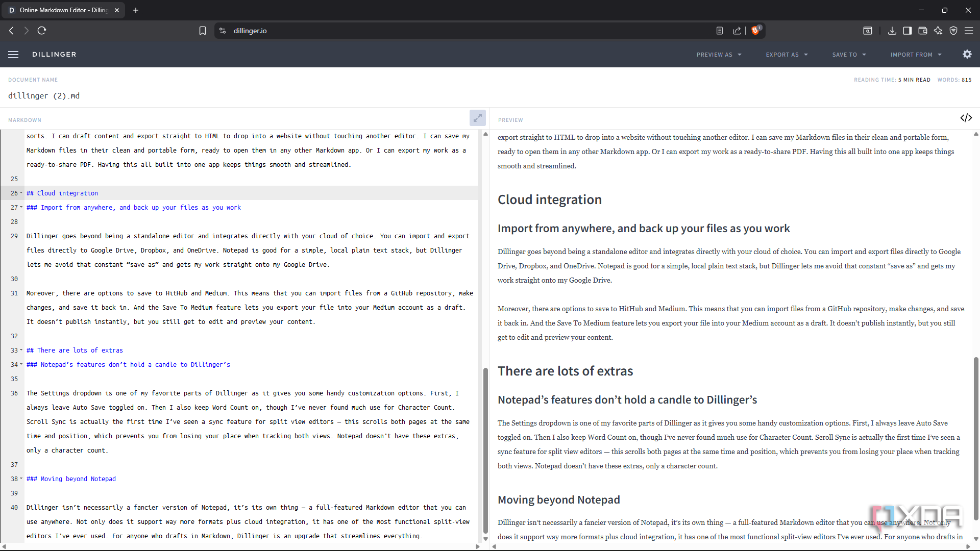Click the editor vertical scrollbar thumb

pyautogui.click(x=485, y=449)
